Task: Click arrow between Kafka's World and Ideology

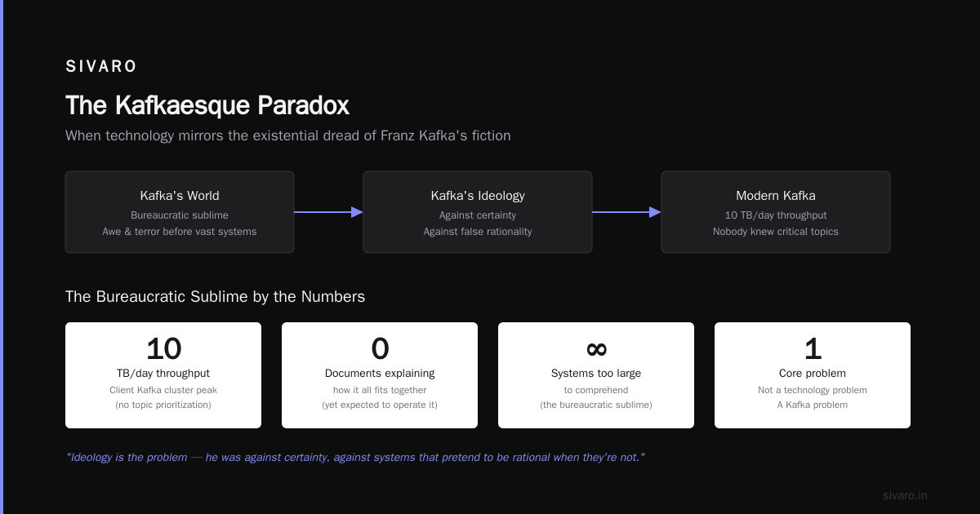Action: pyautogui.click(x=328, y=212)
